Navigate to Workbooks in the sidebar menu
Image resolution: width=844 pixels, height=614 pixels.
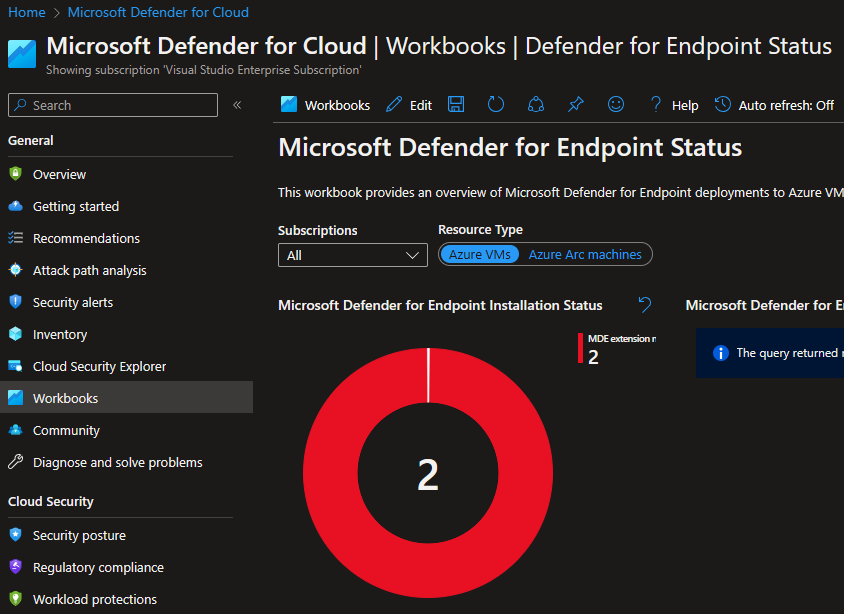click(67, 398)
